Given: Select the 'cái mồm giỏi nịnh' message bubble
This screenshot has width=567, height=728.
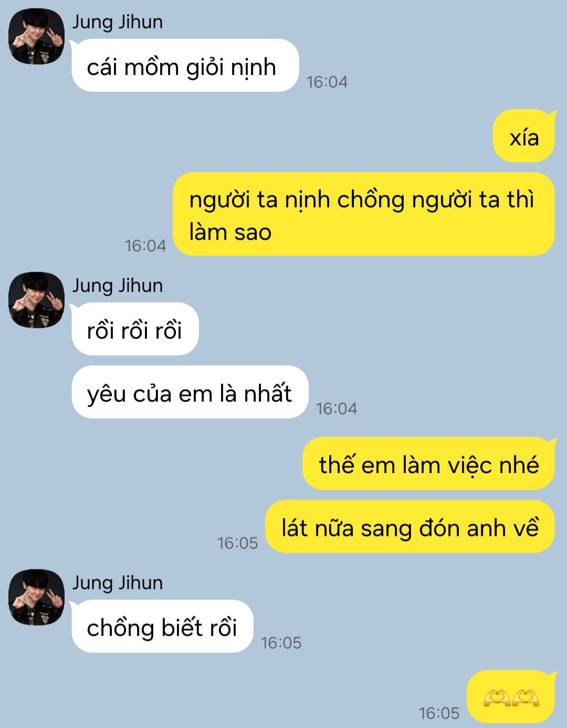Looking at the screenshot, I should [185, 66].
